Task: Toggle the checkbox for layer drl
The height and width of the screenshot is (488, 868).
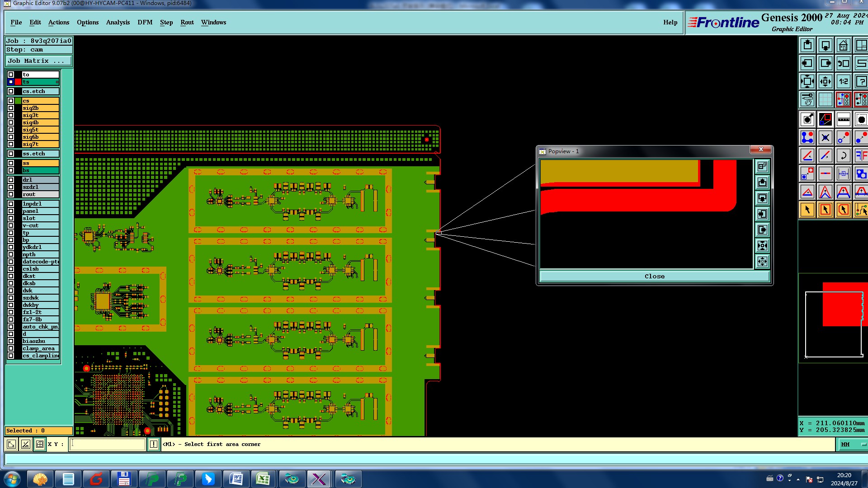Action: pyautogui.click(x=11, y=180)
